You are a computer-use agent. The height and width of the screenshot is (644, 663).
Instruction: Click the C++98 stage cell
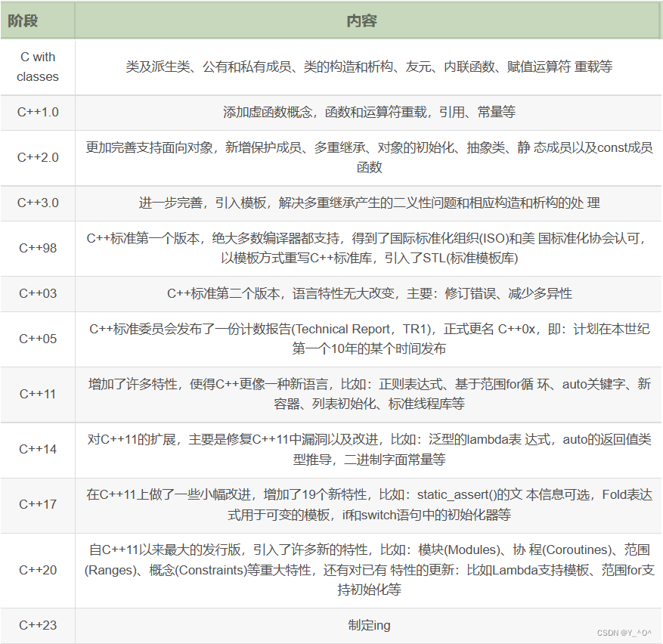coord(37,248)
